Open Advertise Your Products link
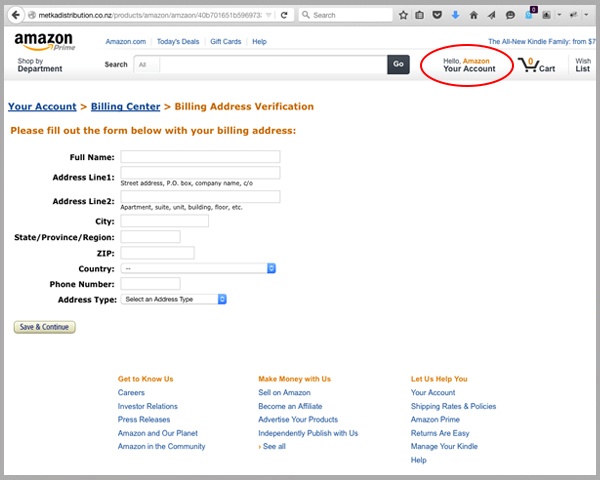The width and height of the screenshot is (600, 480). (298, 420)
